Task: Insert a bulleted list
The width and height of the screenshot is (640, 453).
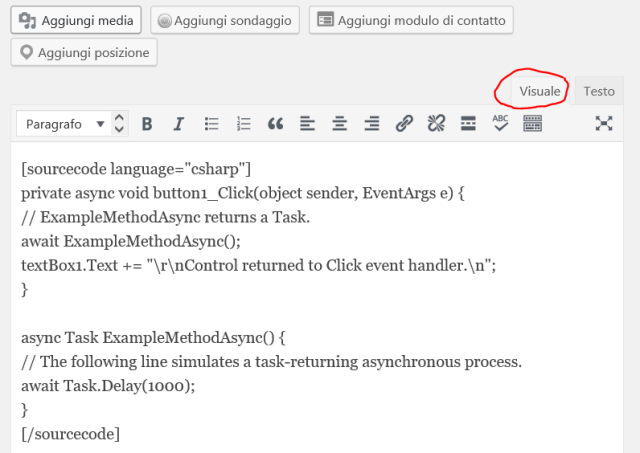Action: (x=211, y=124)
